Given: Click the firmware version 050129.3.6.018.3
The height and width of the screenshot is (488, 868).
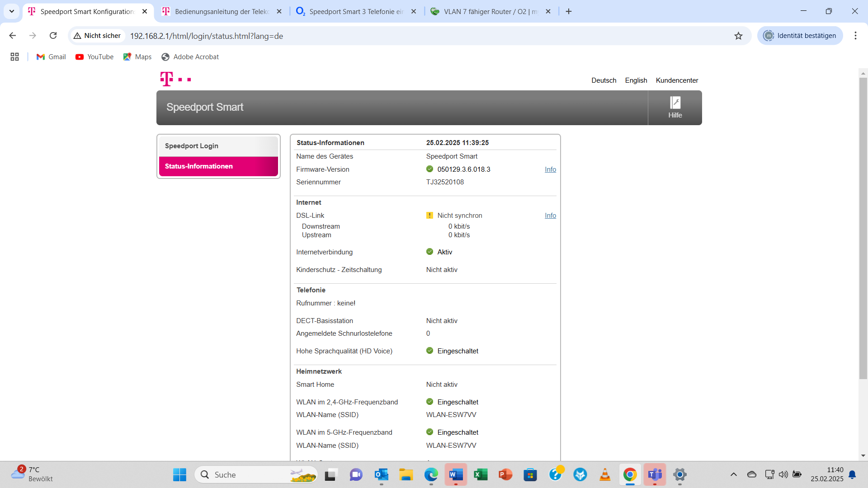Looking at the screenshot, I should (464, 169).
